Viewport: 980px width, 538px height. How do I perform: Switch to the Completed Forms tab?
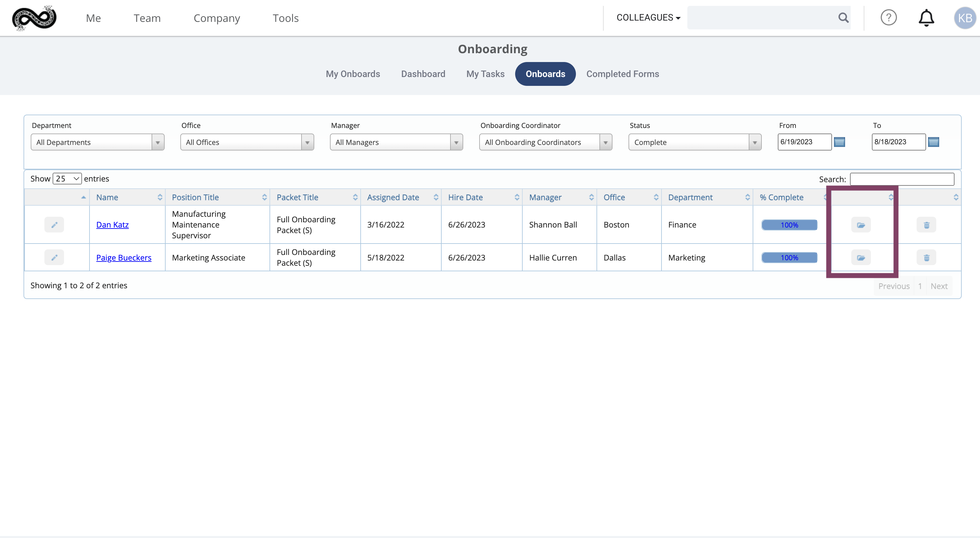[x=622, y=74]
